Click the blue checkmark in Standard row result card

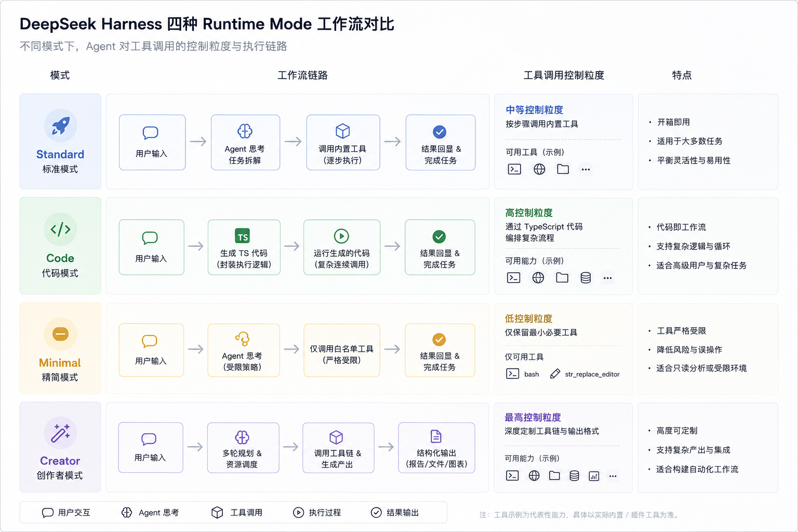[x=440, y=132]
